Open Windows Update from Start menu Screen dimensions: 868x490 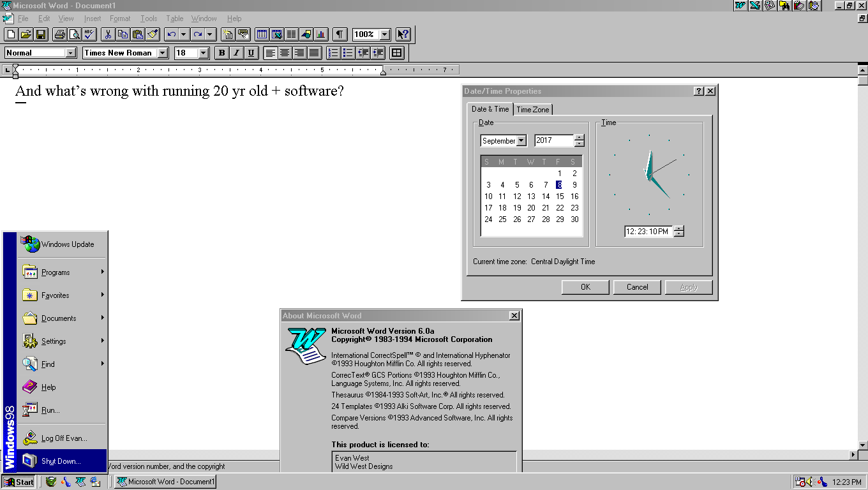tap(63, 244)
